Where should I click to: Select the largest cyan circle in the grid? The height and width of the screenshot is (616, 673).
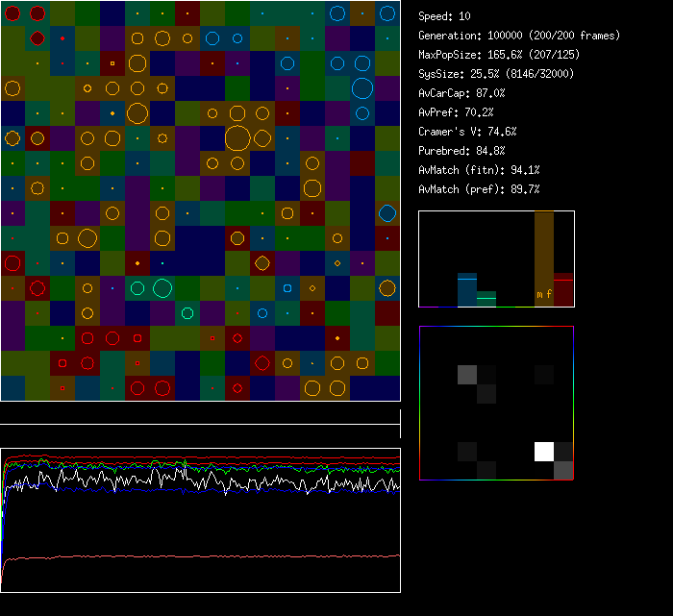pyautogui.click(x=362, y=89)
